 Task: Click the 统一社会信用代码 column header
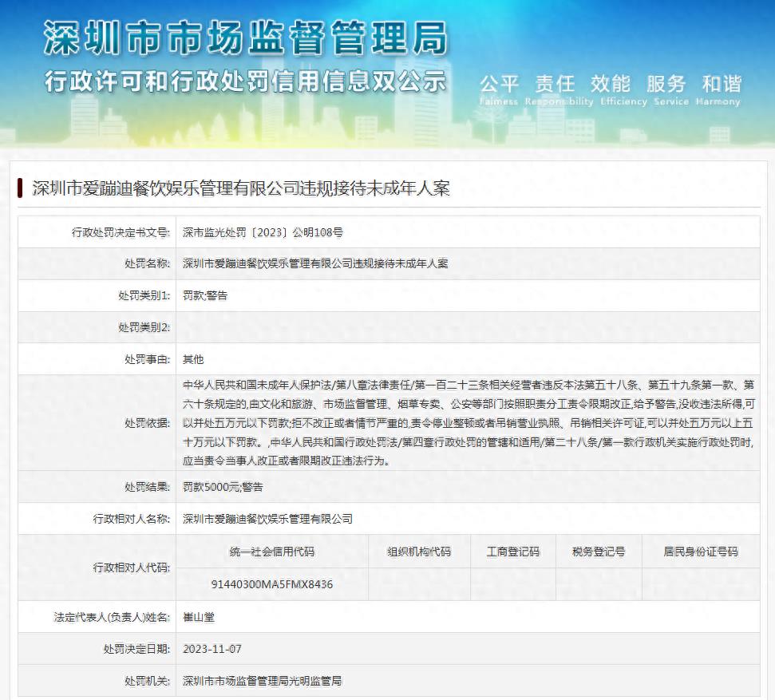(x=272, y=552)
